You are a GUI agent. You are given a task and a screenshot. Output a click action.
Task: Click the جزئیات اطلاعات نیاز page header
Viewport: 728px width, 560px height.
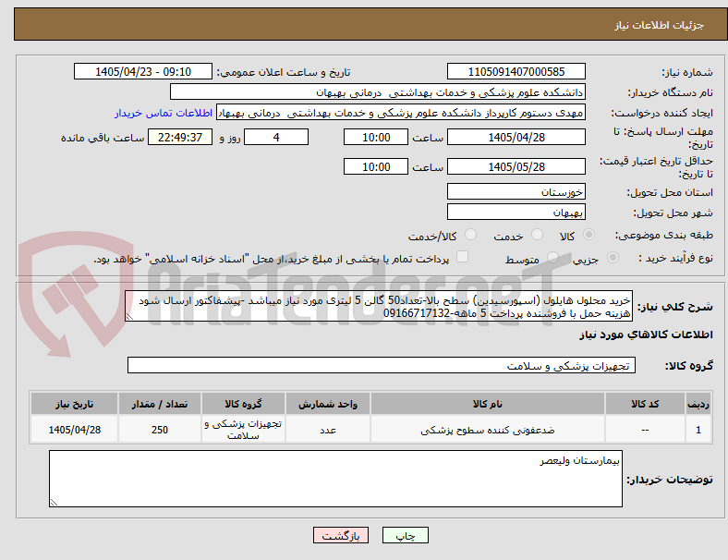click(x=660, y=25)
